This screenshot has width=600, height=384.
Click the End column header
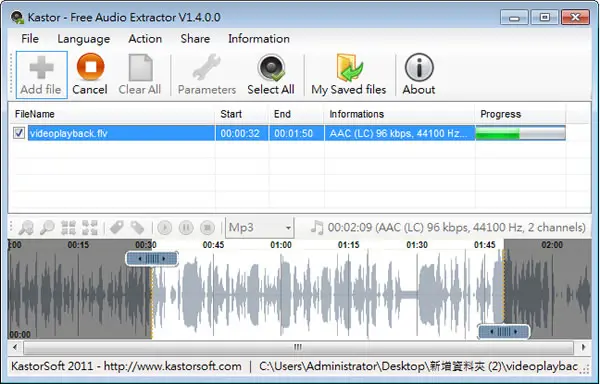pyautogui.click(x=297, y=114)
